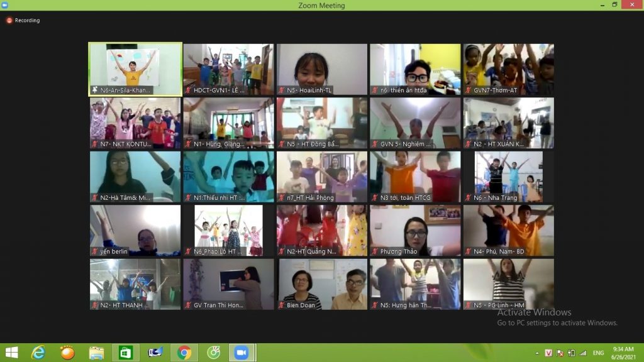Open Windows Start button
Viewport: 644px width, 362px height.
click(11, 353)
